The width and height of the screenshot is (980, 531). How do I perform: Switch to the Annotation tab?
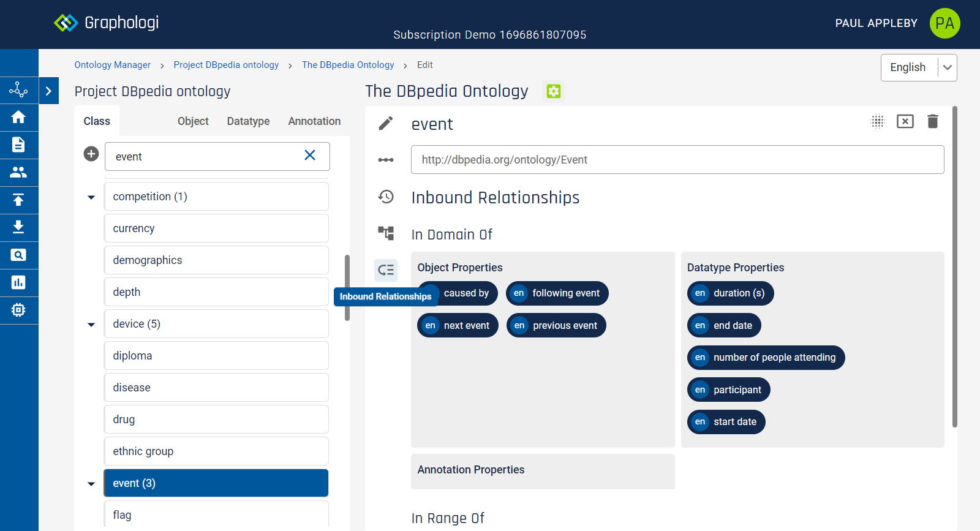pyautogui.click(x=314, y=121)
